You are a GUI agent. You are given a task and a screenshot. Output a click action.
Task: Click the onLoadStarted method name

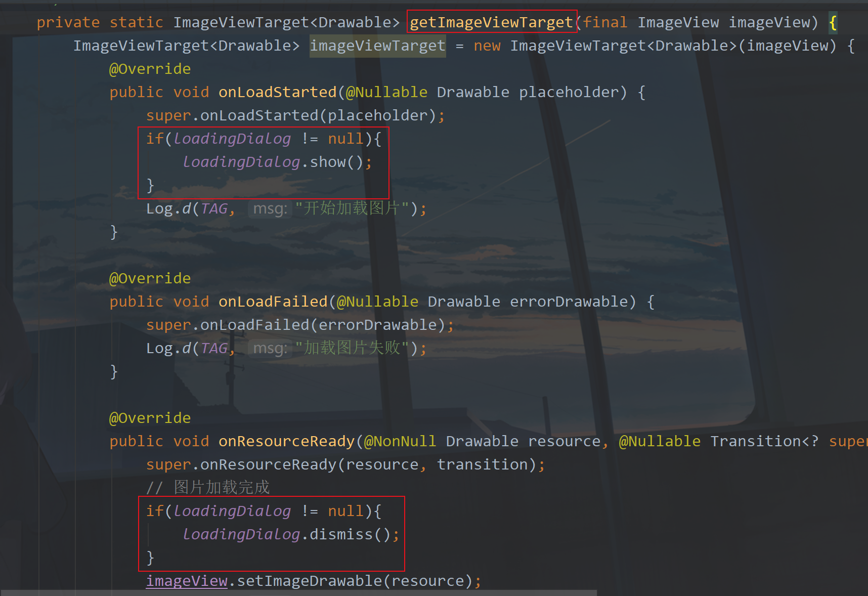277,92
